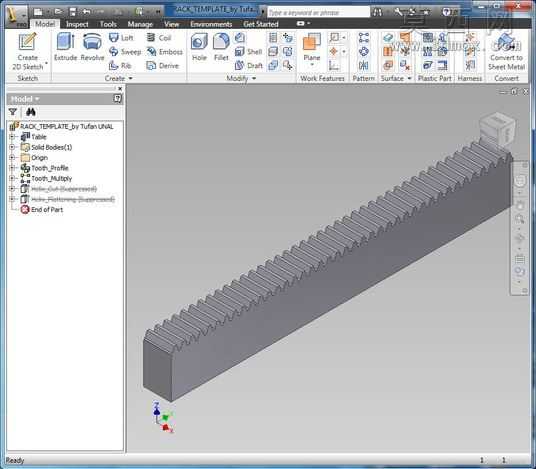Click the search binoculars next to keyword box
The width and height of the screenshot is (536, 469).
click(377, 12)
